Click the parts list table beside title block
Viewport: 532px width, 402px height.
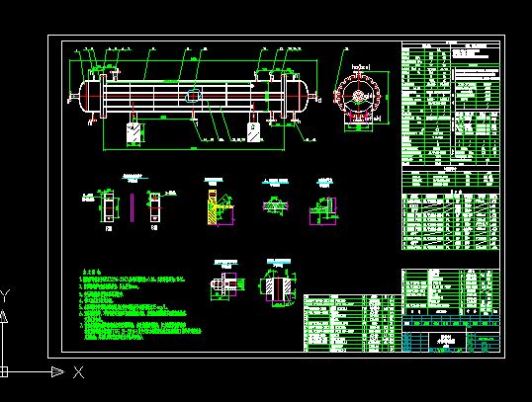click(x=352, y=323)
